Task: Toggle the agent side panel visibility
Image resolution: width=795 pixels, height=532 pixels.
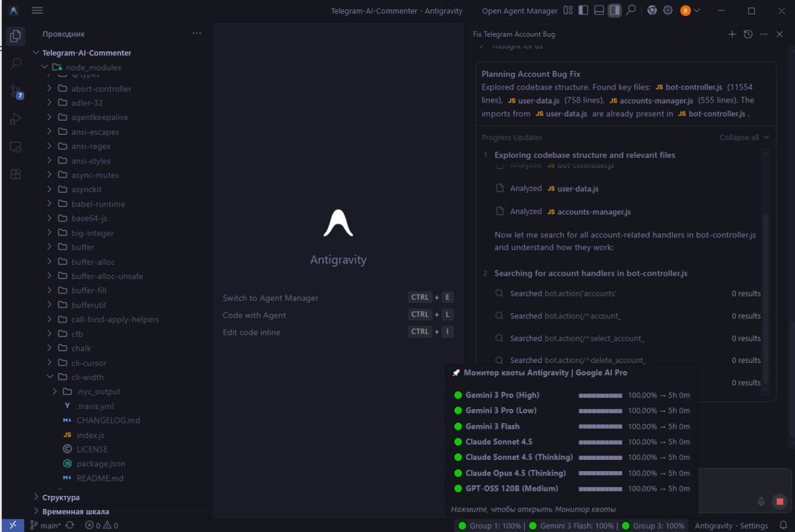Action: tap(615, 11)
